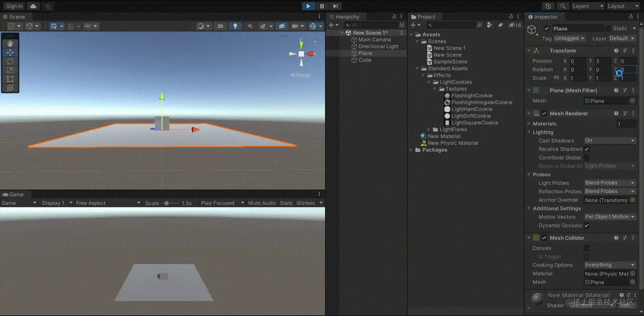Enable the Convex checkbox
The image size is (644, 316).
point(586,248)
